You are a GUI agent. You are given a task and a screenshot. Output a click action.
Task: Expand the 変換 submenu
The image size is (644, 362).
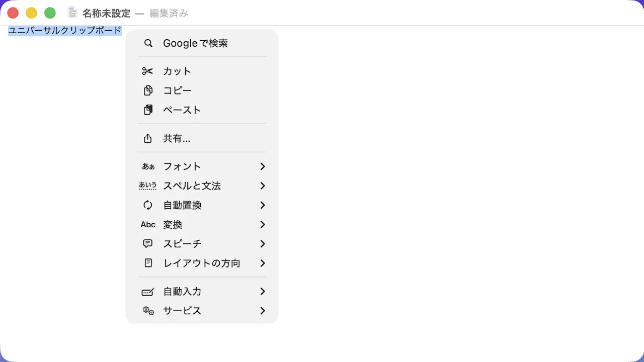click(262, 224)
